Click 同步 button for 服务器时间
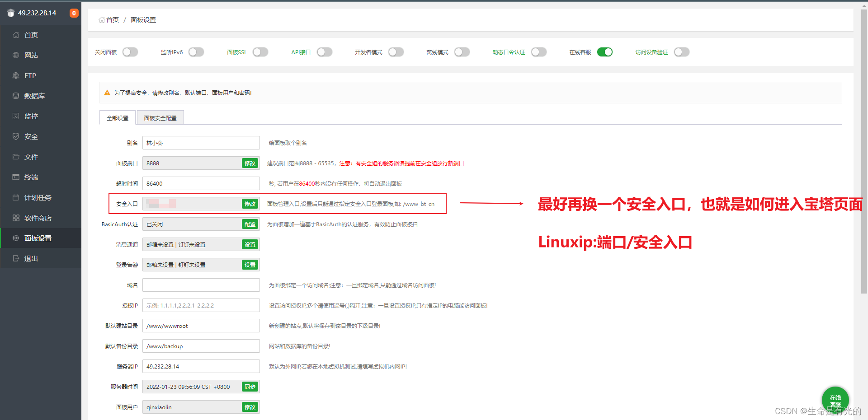 click(250, 387)
